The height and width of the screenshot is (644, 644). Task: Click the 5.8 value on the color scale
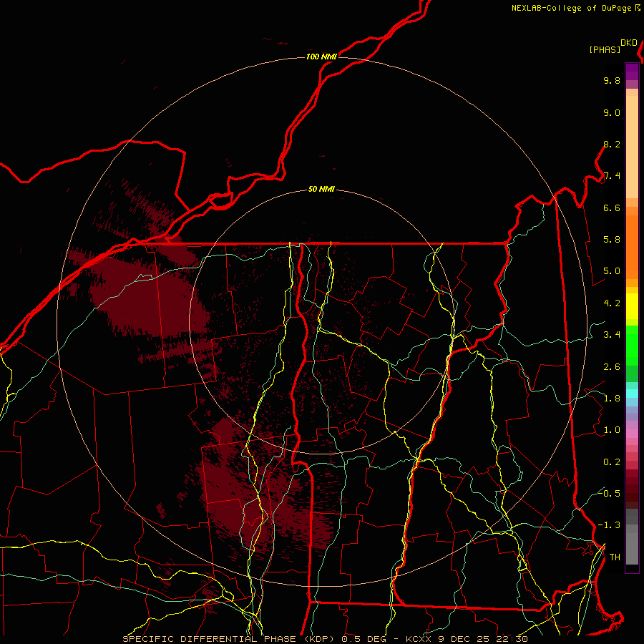(612, 240)
